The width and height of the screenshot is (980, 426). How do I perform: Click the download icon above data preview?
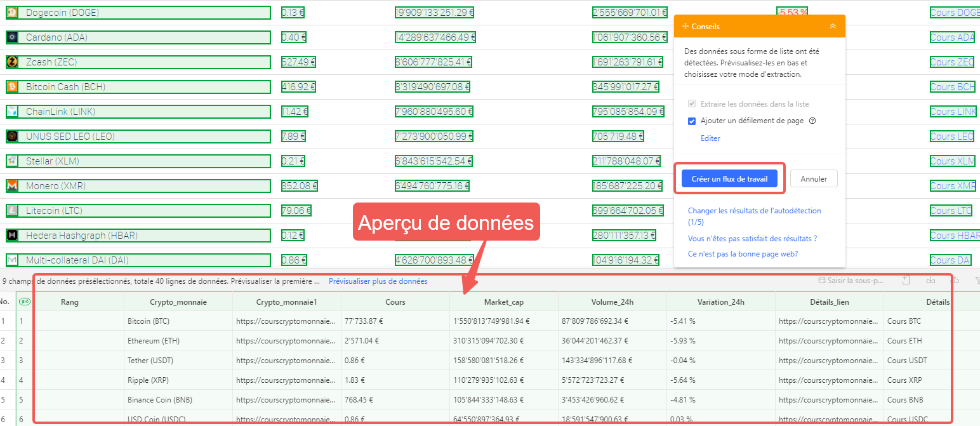931,281
